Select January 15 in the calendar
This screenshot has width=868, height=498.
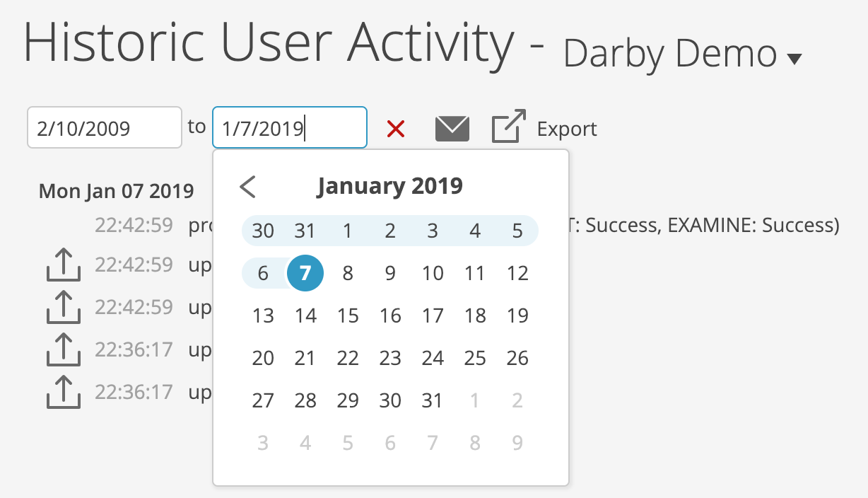pos(348,315)
